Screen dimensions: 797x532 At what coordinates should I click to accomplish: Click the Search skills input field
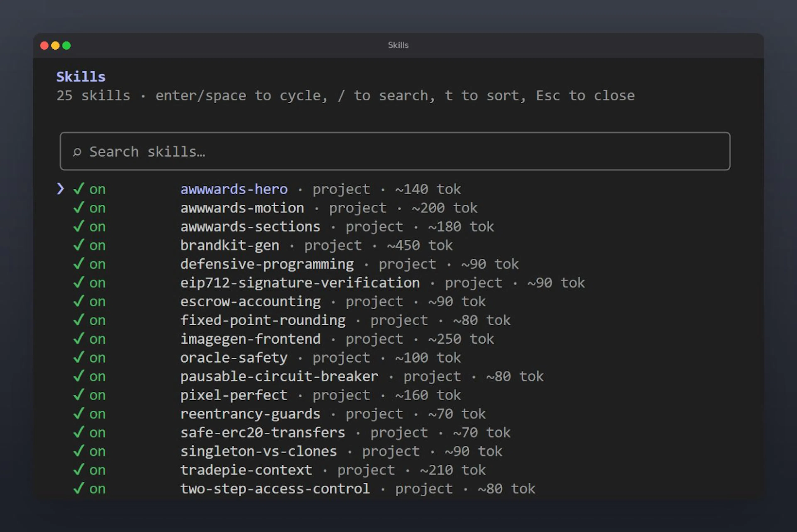(395, 151)
